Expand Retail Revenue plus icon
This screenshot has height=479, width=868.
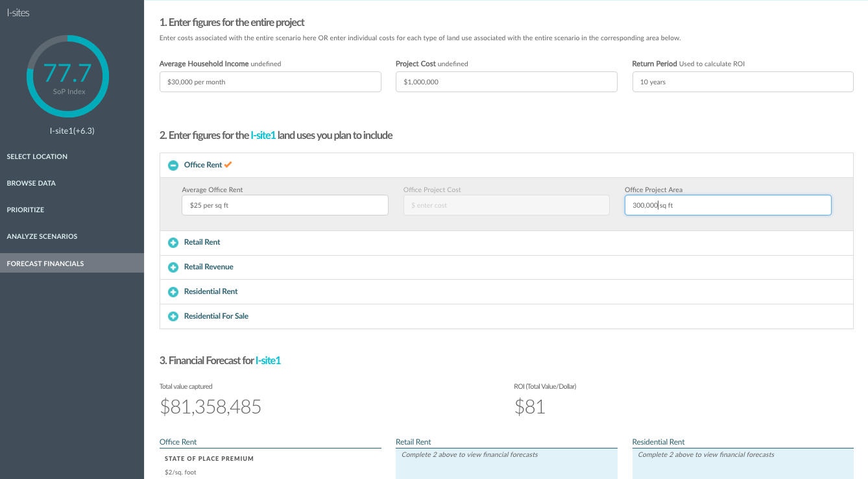[173, 267]
